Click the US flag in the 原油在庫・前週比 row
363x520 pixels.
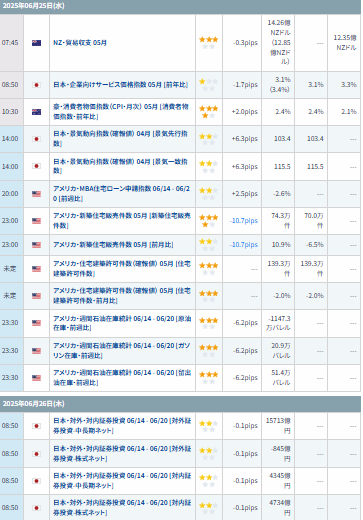coord(36,323)
